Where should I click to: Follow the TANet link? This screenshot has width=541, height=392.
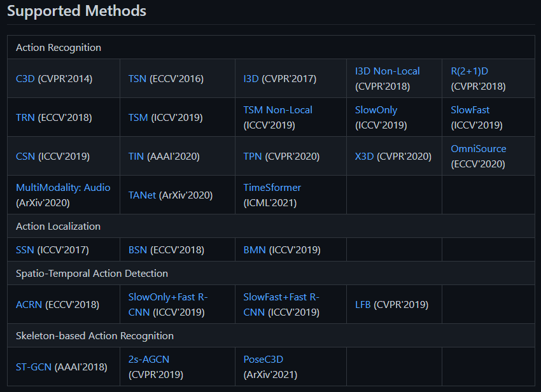point(142,195)
